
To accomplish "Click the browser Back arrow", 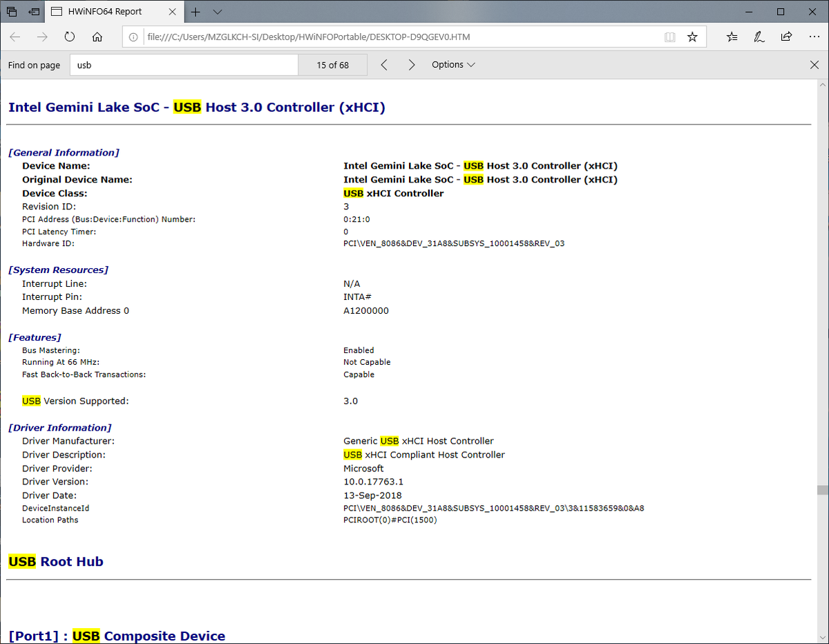I will coord(15,37).
